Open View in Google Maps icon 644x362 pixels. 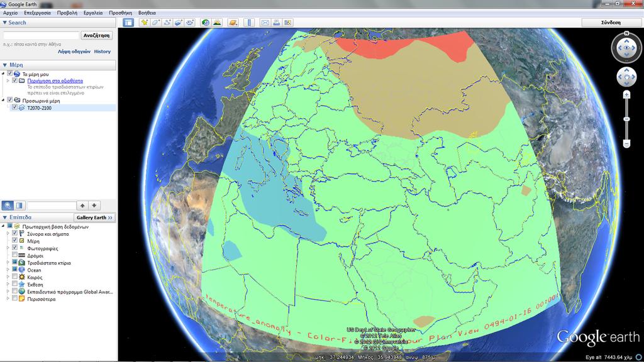287,23
